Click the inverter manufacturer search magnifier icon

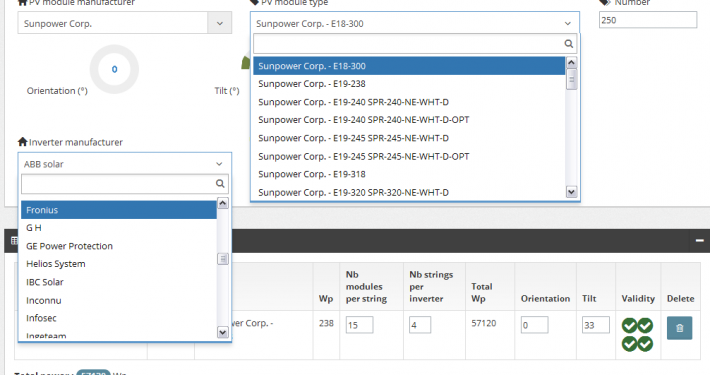coord(220,183)
